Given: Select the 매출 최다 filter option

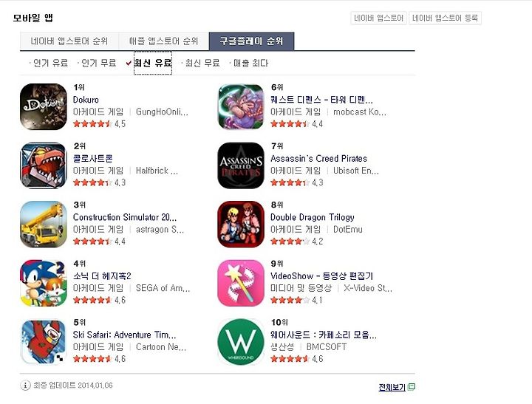Looking at the screenshot, I should pos(250,63).
